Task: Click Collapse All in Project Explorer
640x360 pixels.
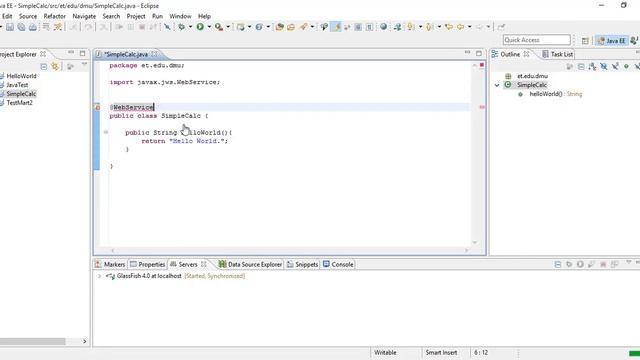Action: [44, 67]
